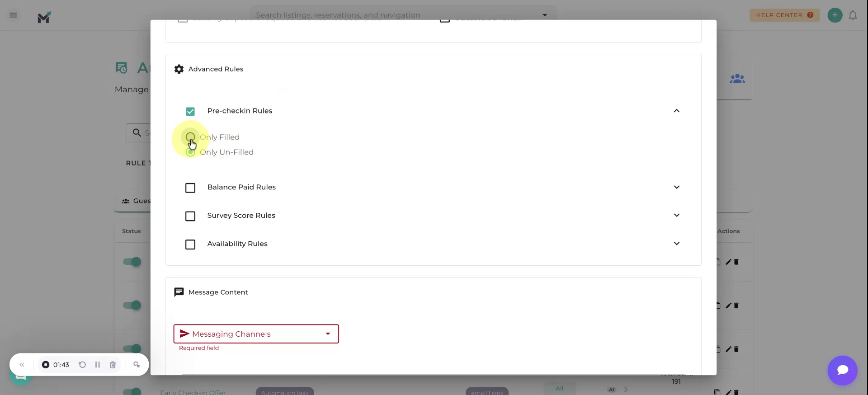Pause the recording
Screen dimensions: 868x395
(x=98, y=365)
